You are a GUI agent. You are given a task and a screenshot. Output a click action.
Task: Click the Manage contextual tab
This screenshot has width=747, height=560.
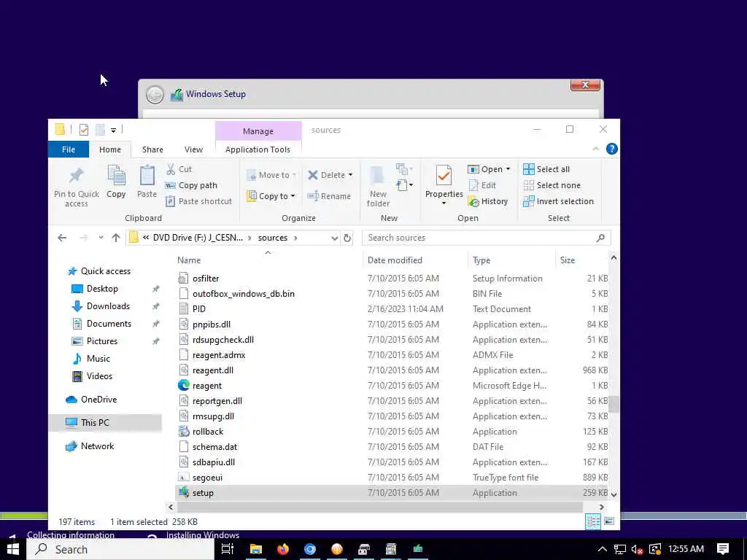point(258,131)
